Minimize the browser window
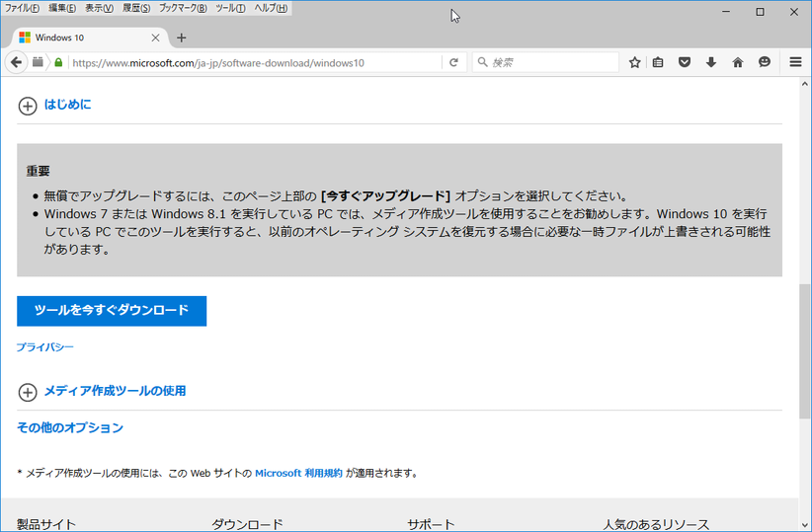Image resolution: width=812 pixels, height=532 pixels. (726, 12)
